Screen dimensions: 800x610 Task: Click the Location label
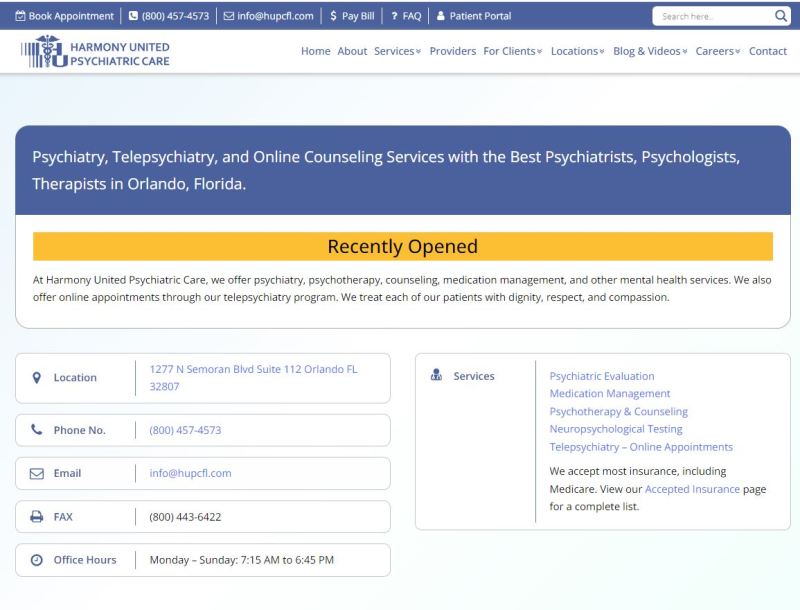click(x=75, y=377)
